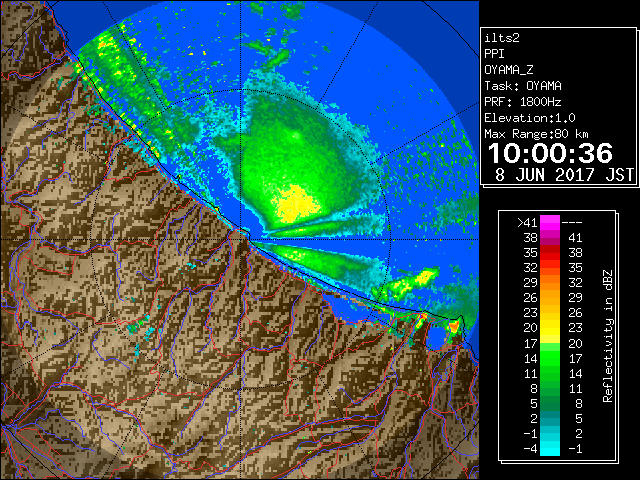Image resolution: width=640 pixels, height=480 pixels.
Task: Click the large "10:00:36" timestamp
Action: 550,153
